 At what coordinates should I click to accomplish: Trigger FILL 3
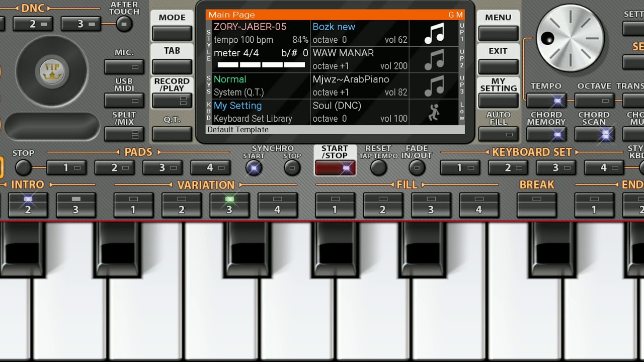click(431, 205)
